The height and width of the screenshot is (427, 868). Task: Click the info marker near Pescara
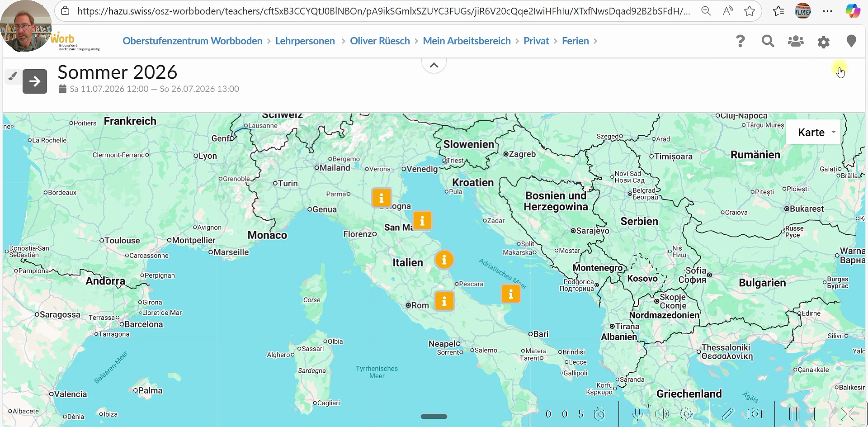point(444,260)
